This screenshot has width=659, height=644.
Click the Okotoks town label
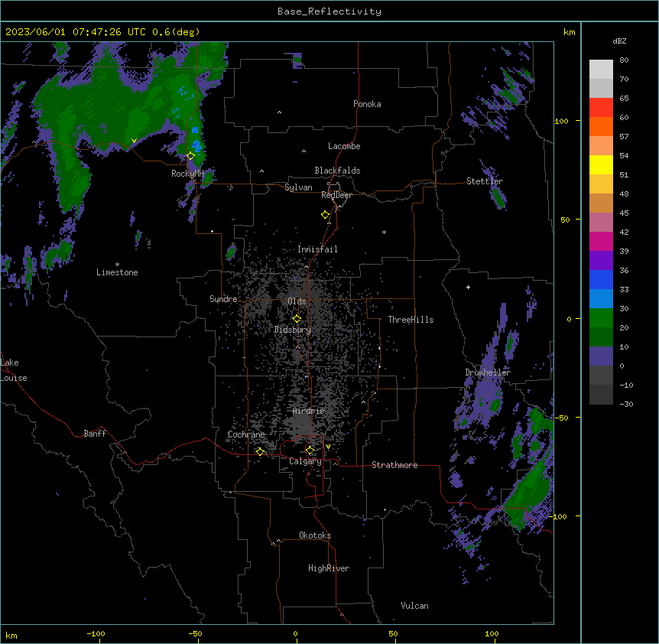(x=315, y=535)
